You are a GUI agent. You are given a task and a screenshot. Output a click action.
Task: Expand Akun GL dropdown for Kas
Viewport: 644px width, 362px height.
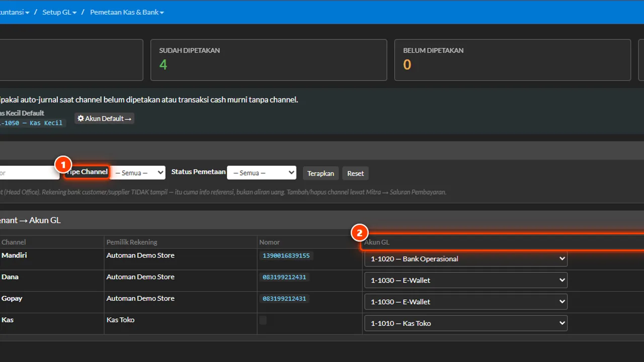click(466, 323)
